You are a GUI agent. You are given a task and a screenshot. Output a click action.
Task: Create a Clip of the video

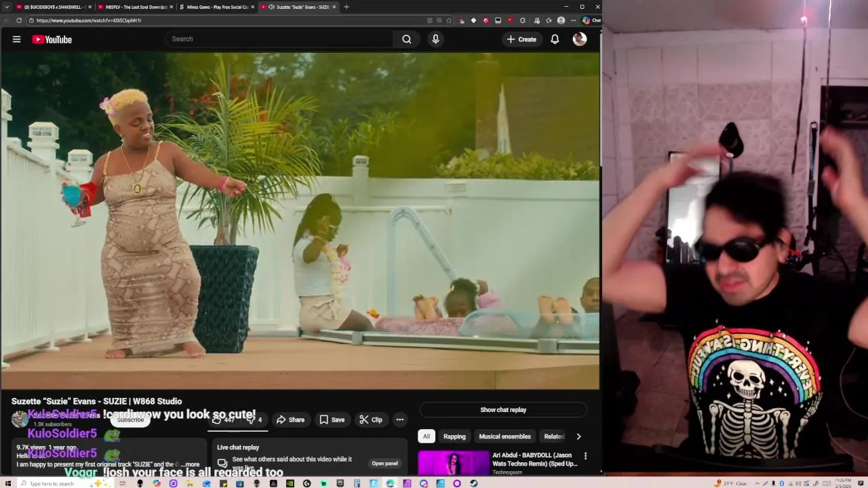pyautogui.click(x=371, y=420)
